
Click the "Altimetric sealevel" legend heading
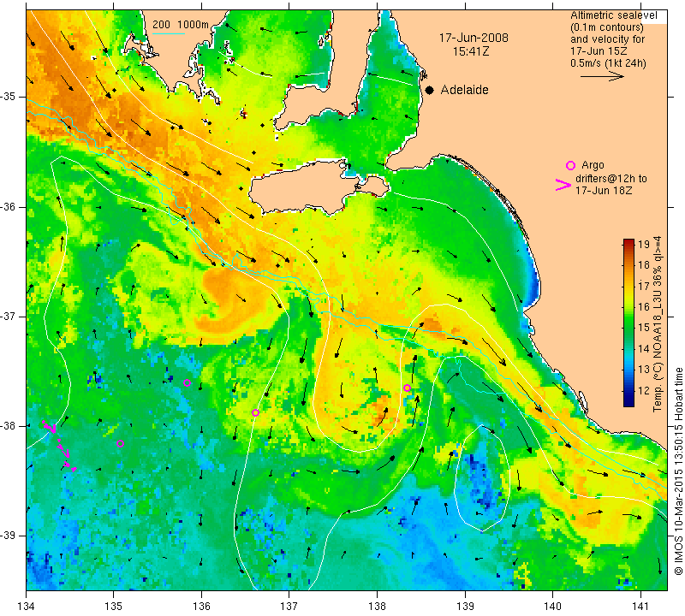tap(613, 15)
